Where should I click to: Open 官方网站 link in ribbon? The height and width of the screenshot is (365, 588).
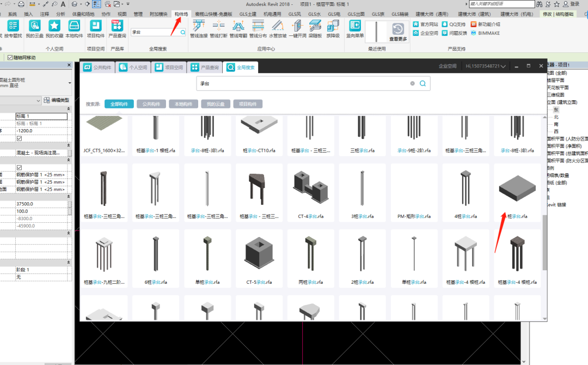click(426, 24)
